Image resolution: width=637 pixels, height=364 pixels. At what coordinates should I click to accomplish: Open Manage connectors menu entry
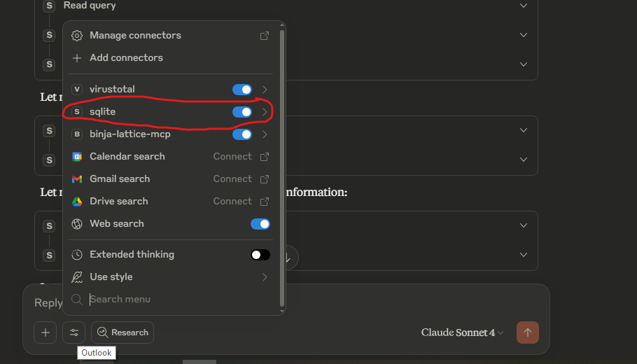pos(135,36)
